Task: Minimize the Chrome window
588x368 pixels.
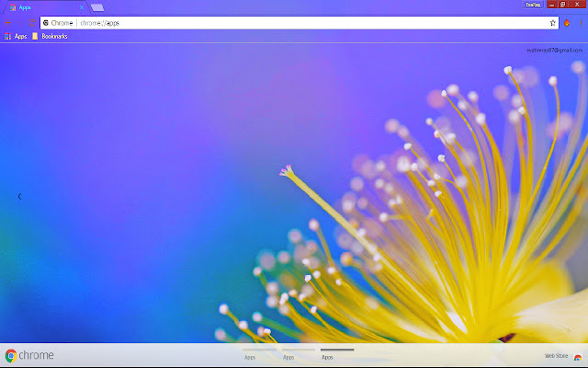Action: pos(551,5)
